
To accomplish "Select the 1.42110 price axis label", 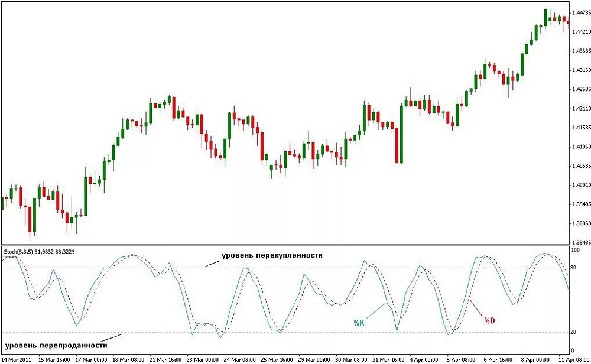I will point(582,109).
